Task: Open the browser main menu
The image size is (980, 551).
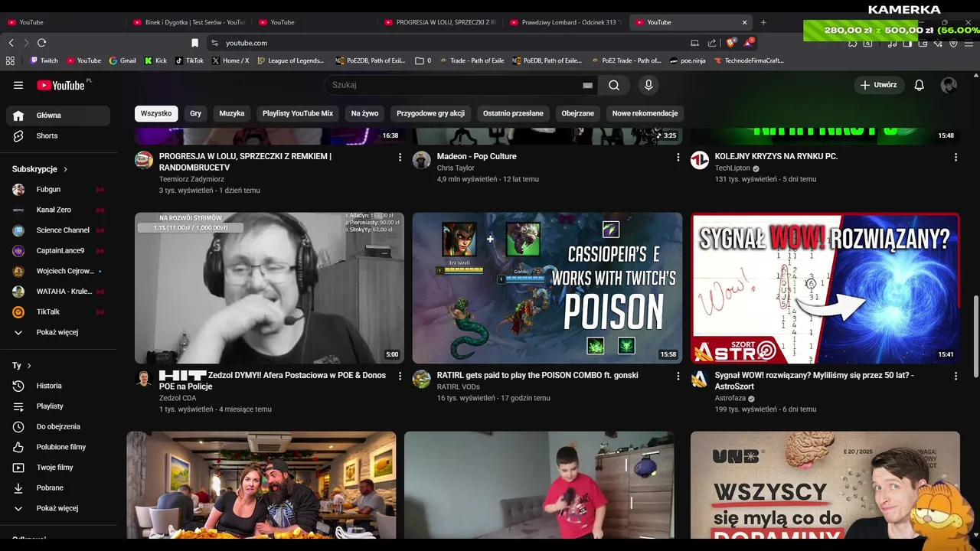Action: 969,44
